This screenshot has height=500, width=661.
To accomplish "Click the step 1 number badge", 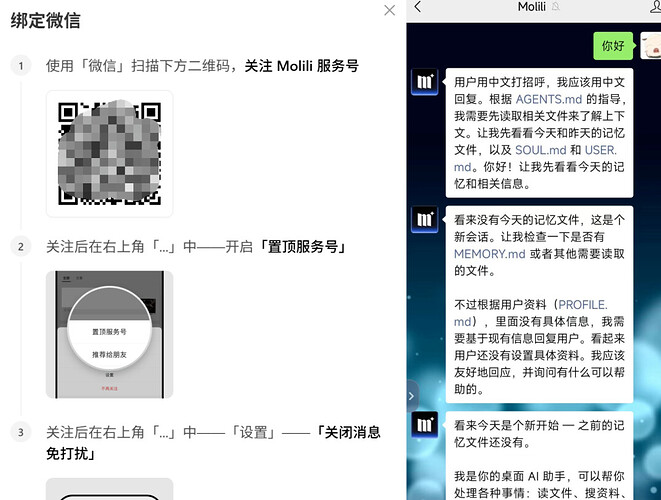I will point(21,66).
